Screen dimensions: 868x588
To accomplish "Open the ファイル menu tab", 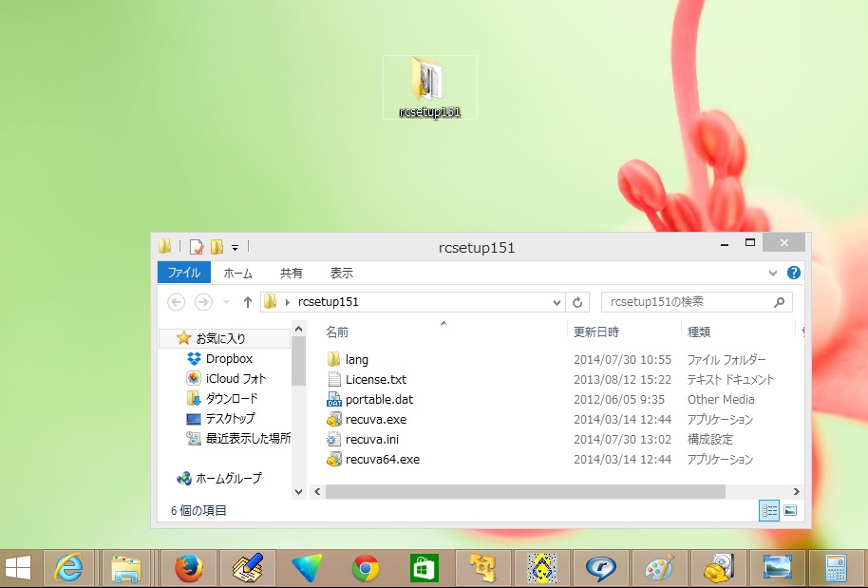I will pyautogui.click(x=184, y=273).
